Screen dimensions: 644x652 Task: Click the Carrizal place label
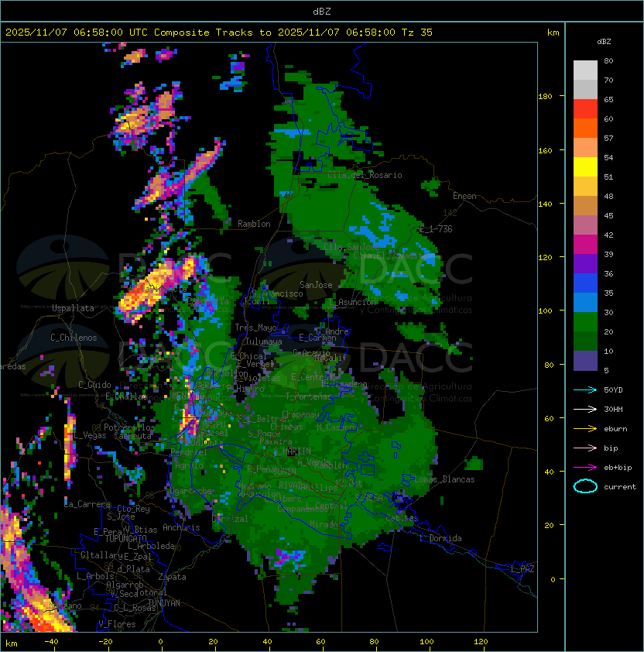pyautogui.click(x=231, y=519)
